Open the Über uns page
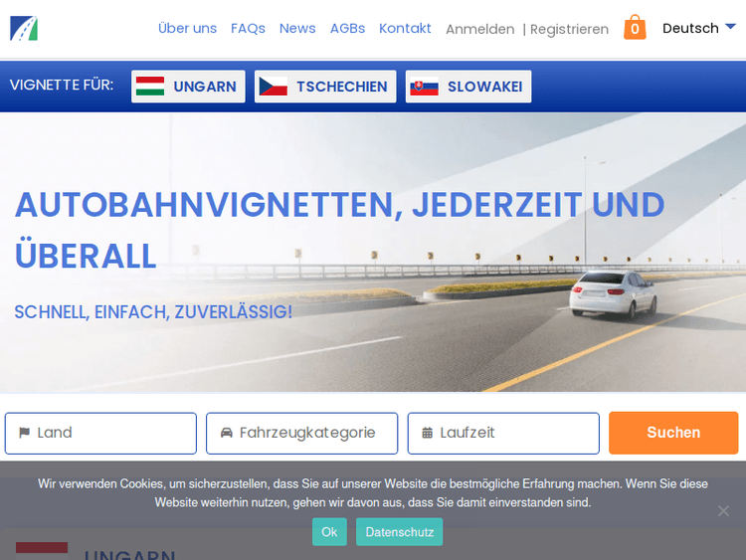The width and height of the screenshot is (746, 560). point(187,28)
